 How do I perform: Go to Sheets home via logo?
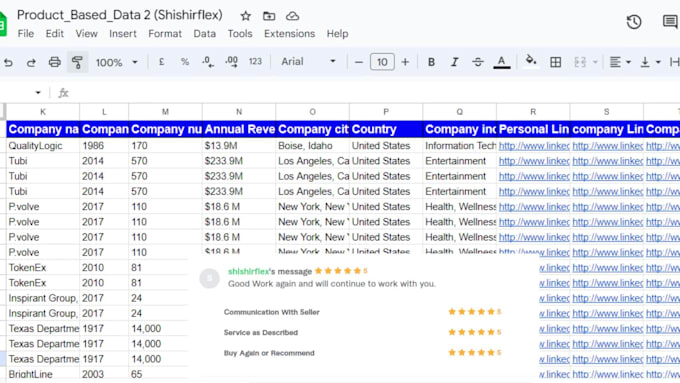(3, 24)
